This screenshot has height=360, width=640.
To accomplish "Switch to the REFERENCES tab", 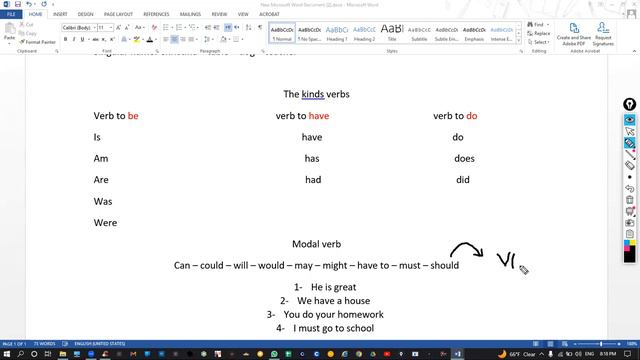I will pyautogui.click(x=156, y=14).
